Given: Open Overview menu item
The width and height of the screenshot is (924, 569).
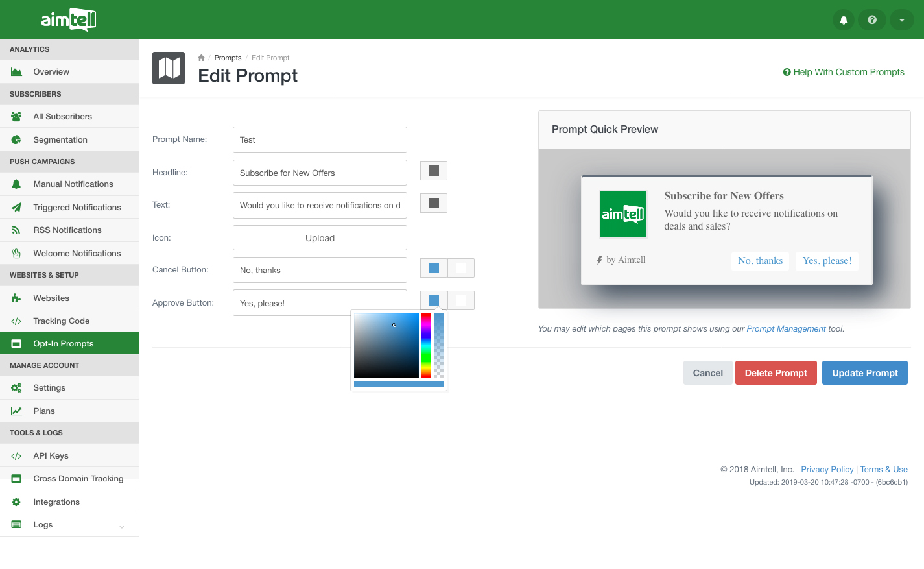Looking at the screenshot, I should coord(69,72).
